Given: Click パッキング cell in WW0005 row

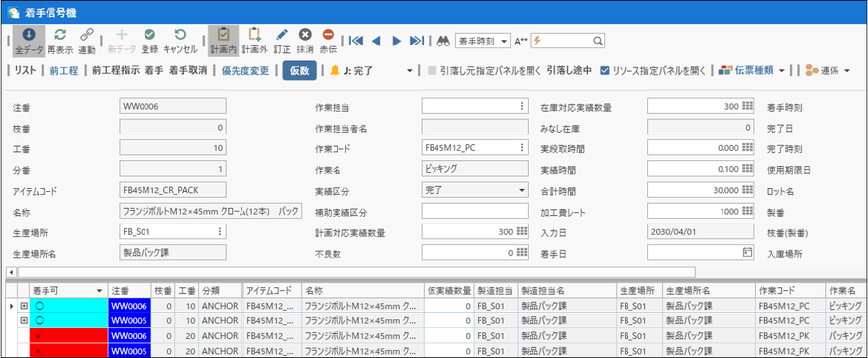Looking at the screenshot, I should click(846, 351).
